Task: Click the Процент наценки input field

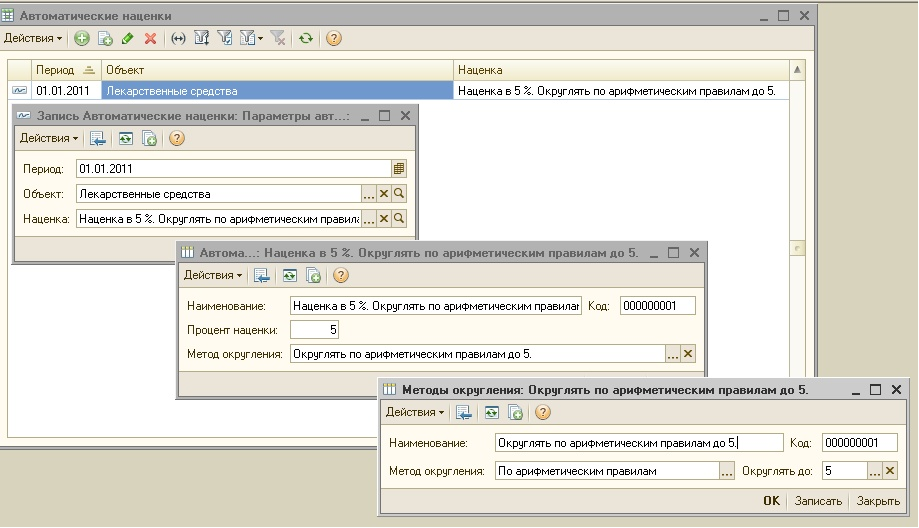Action: (x=315, y=329)
